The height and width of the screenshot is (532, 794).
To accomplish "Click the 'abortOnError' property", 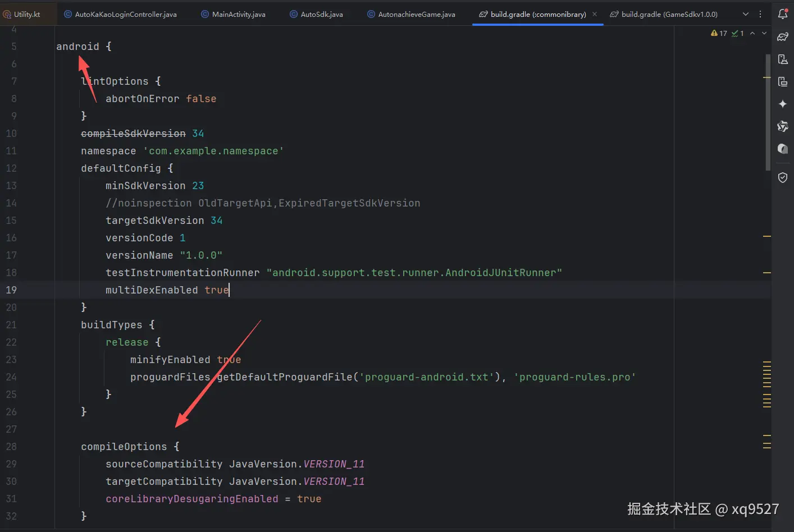I will [143, 99].
